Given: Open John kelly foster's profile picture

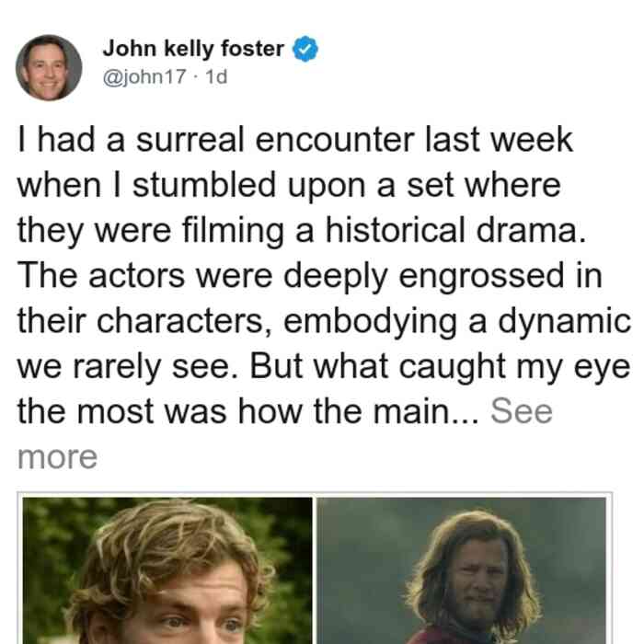Looking at the screenshot, I should [49, 68].
